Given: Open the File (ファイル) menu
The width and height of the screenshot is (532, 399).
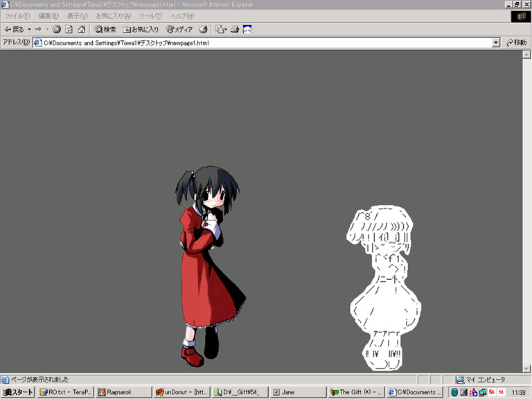Looking at the screenshot, I should click(17, 16).
